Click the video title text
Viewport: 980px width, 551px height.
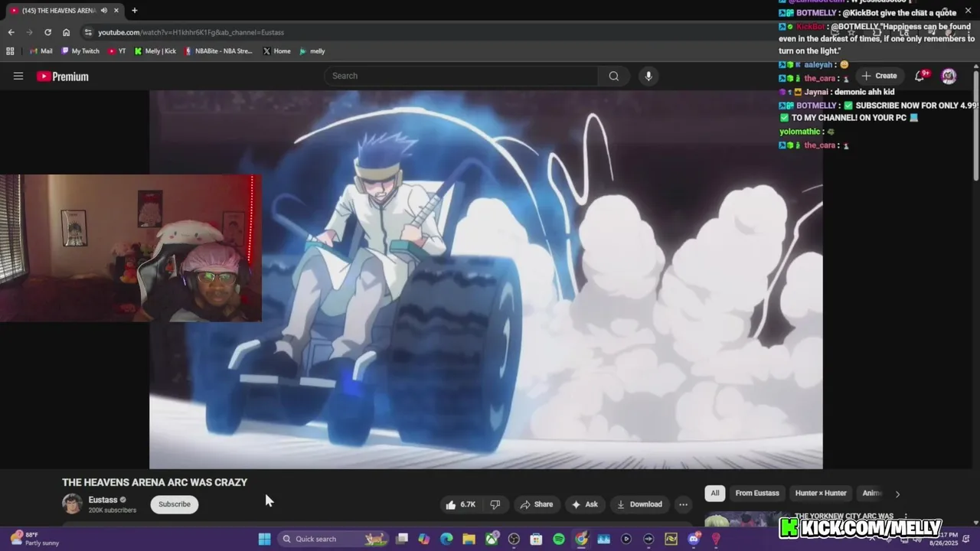click(x=155, y=482)
